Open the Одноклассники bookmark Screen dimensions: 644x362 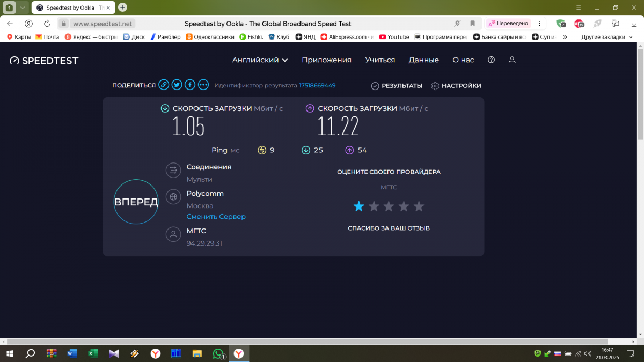tap(210, 37)
